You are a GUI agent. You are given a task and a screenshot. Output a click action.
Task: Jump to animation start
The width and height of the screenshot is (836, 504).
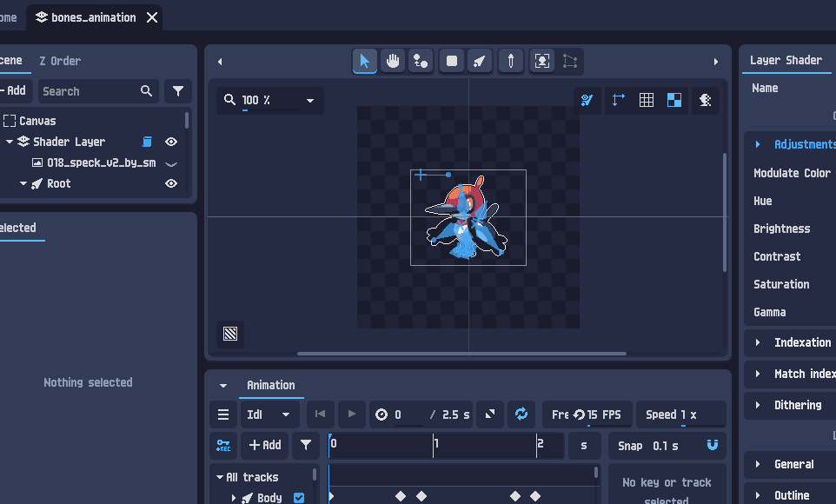[x=320, y=414]
